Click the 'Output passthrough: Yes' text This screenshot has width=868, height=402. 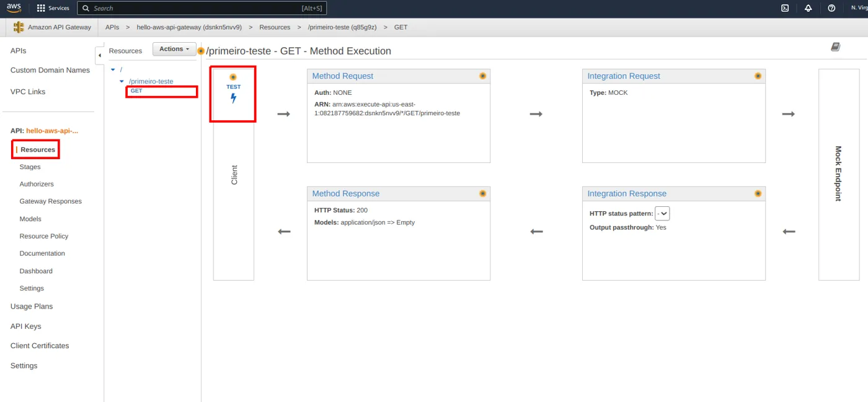point(628,227)
